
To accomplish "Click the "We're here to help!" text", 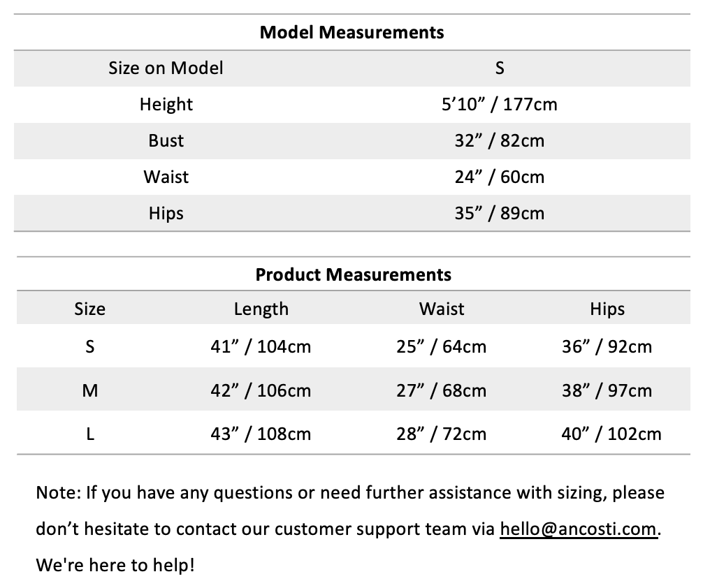I will click(115, 565).
